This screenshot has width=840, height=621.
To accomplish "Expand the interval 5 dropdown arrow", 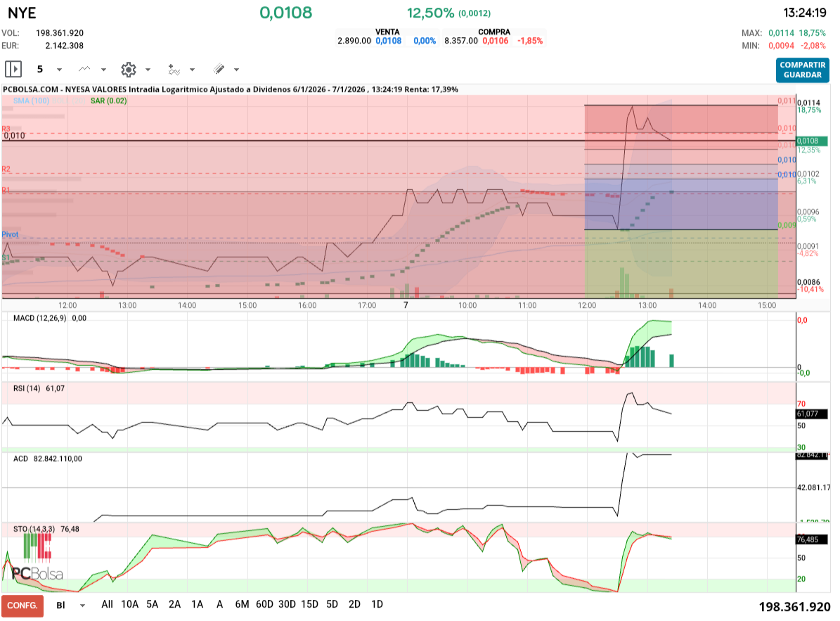I will point(60,70).
